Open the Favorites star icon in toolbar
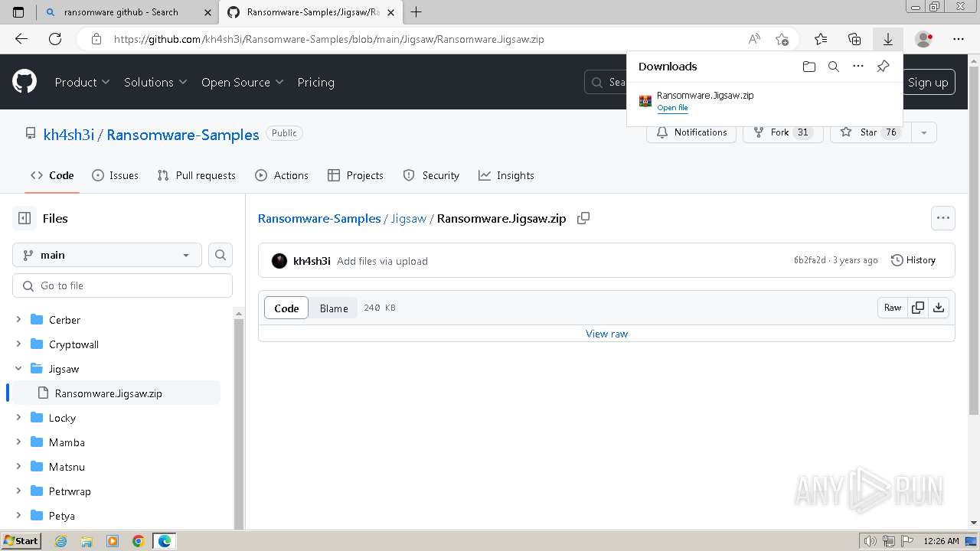This screenshot has width=980, height=551. click(820, 39)
